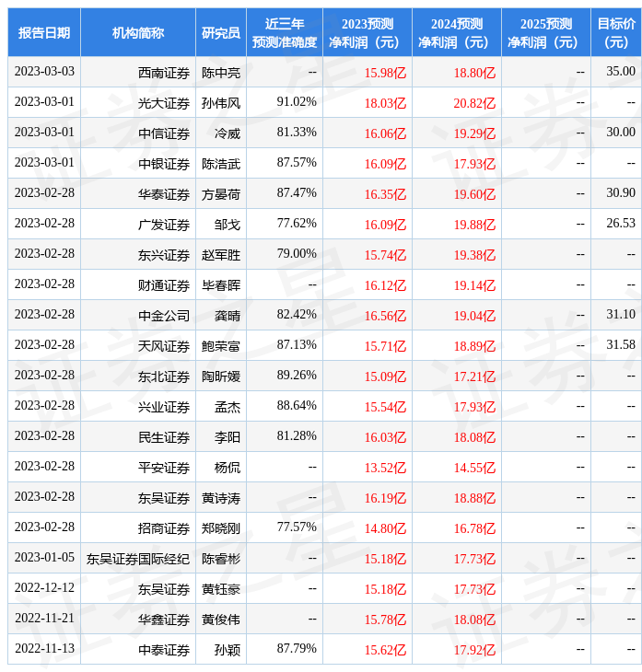Image resolution: width=642 pixels, height=672 pixels.
Task: Select the 19.60亿 forecast value
Action: [x=474, y=194]
